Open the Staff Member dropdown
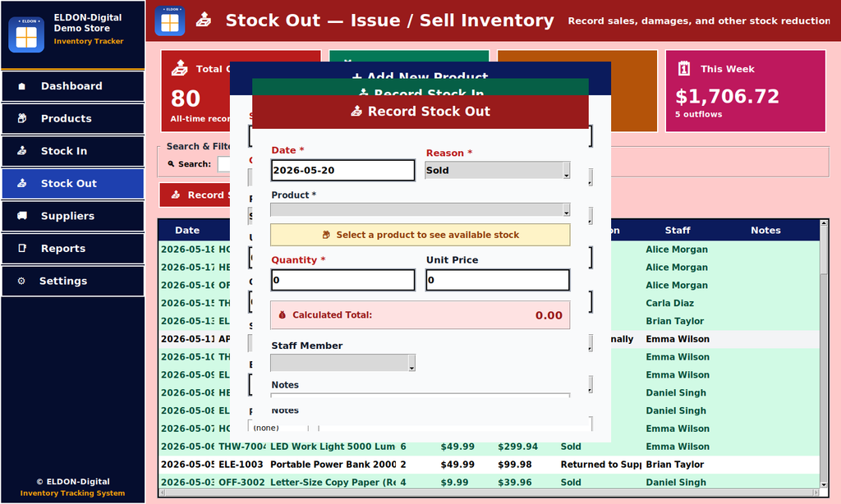The height and width of the screenshot is (504, 841). pos(342,363)
